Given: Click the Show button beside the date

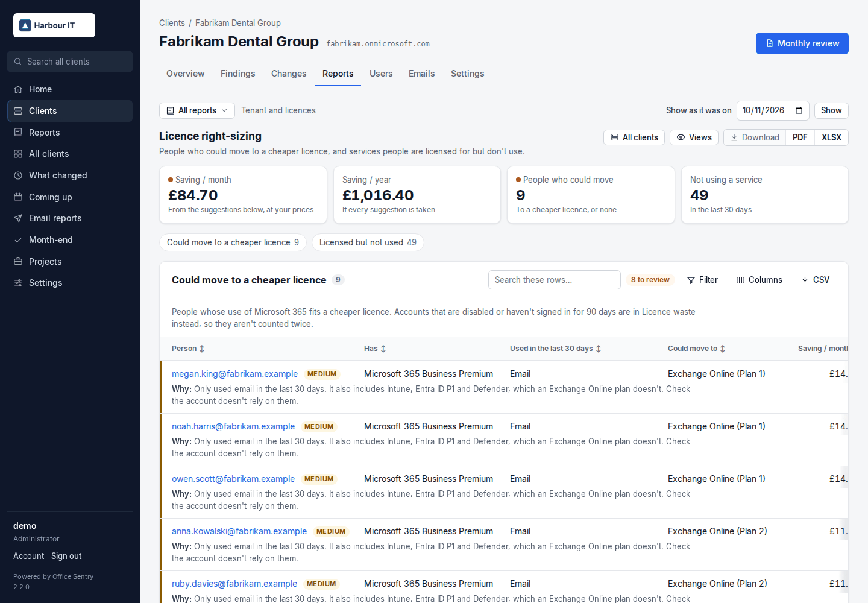Looking at the screenshot, I should pyautogui.click(x=831, y=110).
